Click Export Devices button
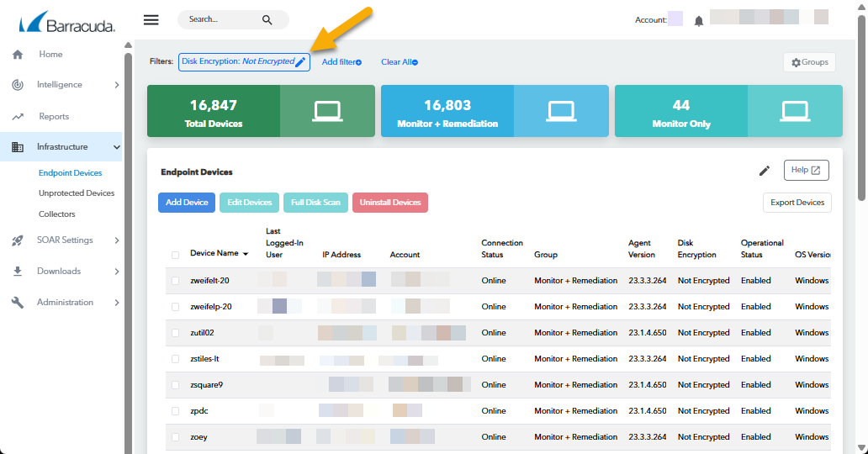The width and height of the screenshot is (868, 454). 797,203
